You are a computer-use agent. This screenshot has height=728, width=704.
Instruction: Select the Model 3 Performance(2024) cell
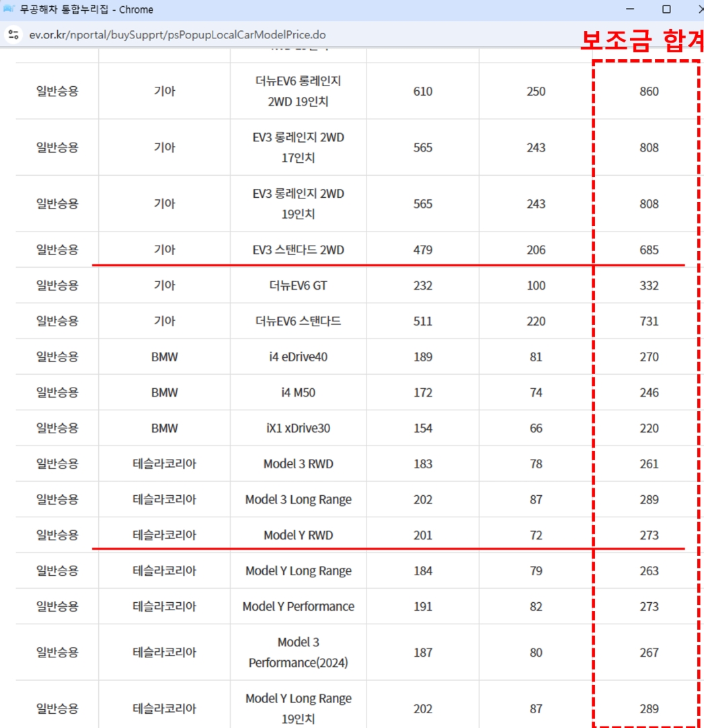point(298,653)
